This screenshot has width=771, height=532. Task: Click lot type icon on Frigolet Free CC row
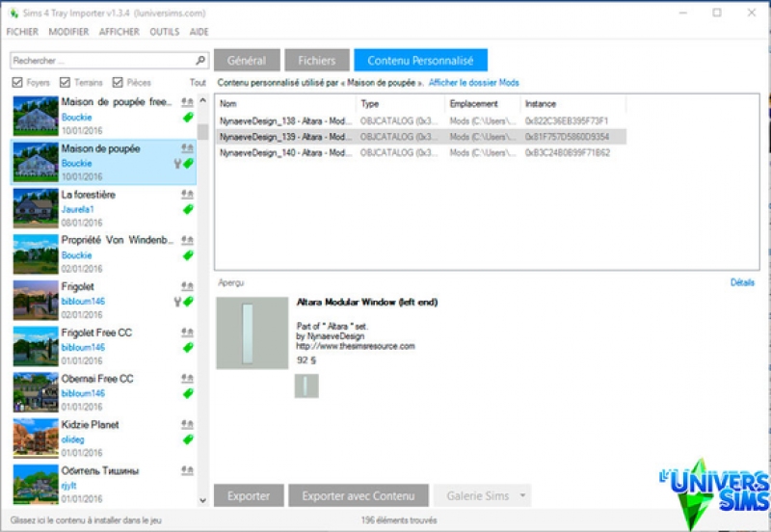coord(187,332)
